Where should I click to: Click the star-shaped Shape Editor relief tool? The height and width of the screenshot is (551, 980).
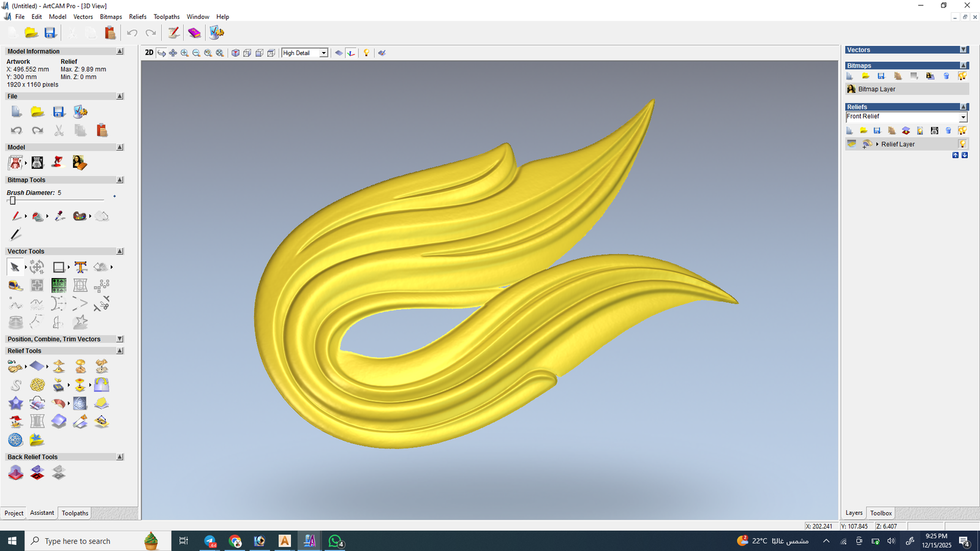[15, 403]
